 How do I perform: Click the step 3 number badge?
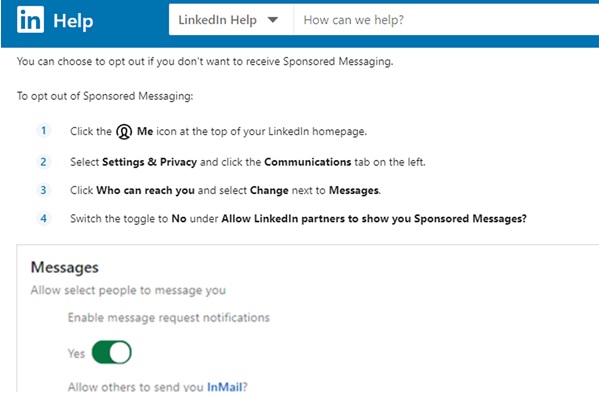pyautogui.click(x=44, y=190)
